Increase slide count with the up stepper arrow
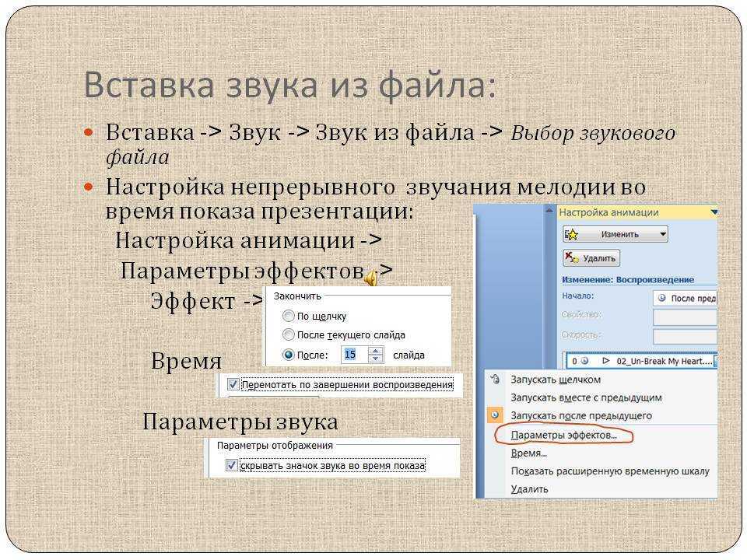The image size is (747, 560). tap(375, 352)
